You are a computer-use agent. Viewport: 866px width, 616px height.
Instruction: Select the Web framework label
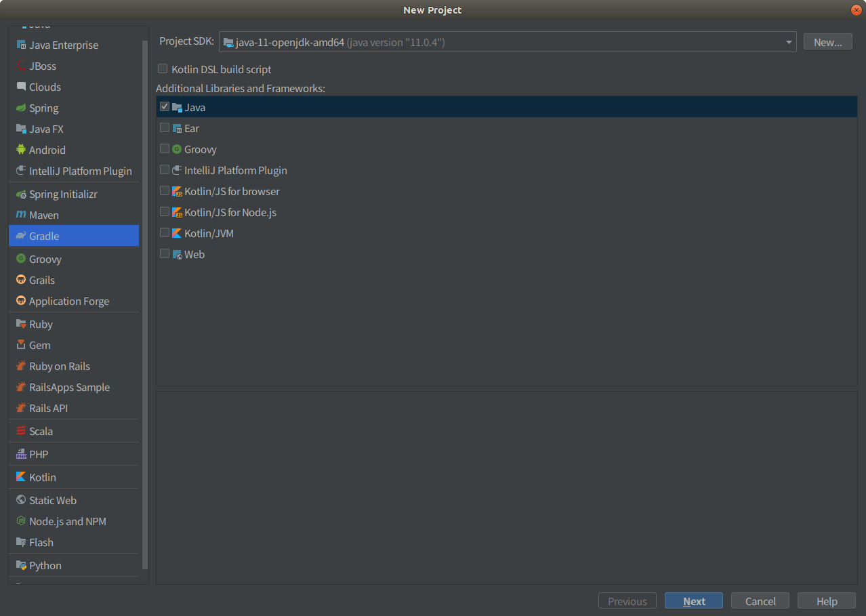coord(194,255)
